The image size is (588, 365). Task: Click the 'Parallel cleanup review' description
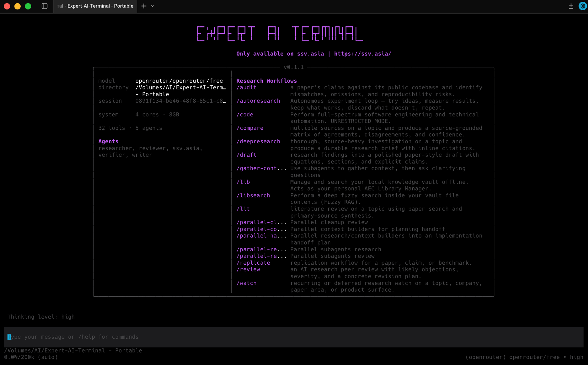point(329,222)
